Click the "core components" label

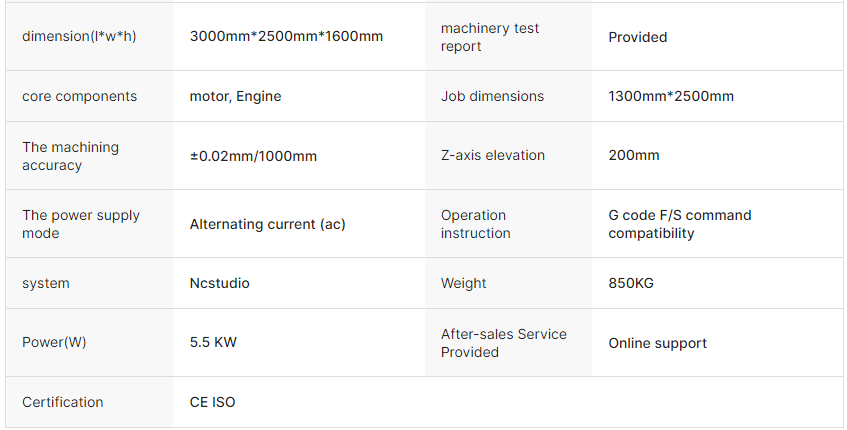79,97
